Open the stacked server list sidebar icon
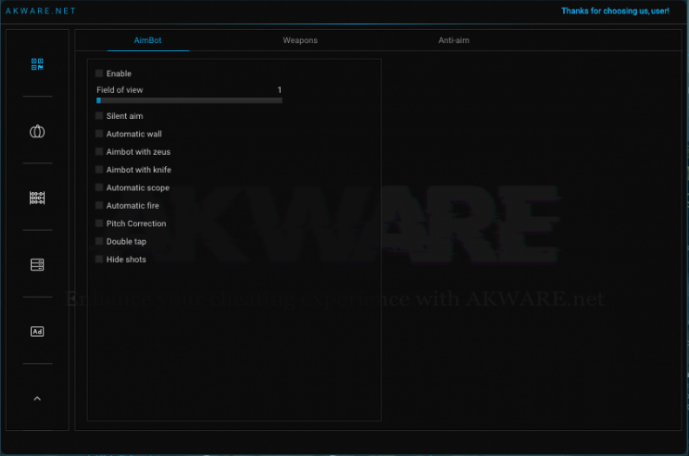 (x=37, y=265)
